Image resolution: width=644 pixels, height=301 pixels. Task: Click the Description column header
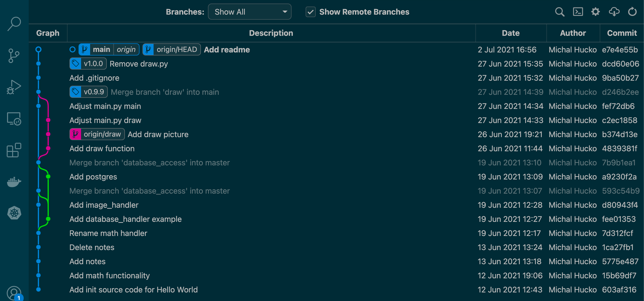pos(271,33)
